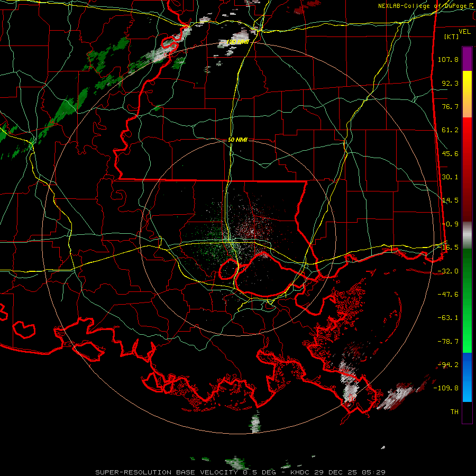Select the 14.5 scale value
This screenshot has width=476, height=476.
click(450, 200)
